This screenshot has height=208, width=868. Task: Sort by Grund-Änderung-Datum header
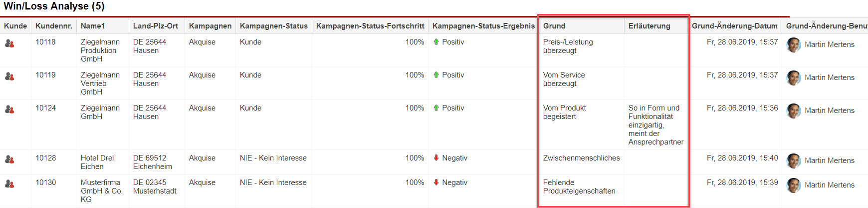pos(734,26)
